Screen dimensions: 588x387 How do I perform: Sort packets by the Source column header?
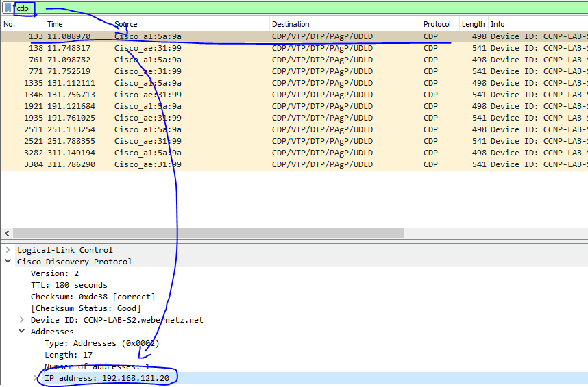click(191, 24)
